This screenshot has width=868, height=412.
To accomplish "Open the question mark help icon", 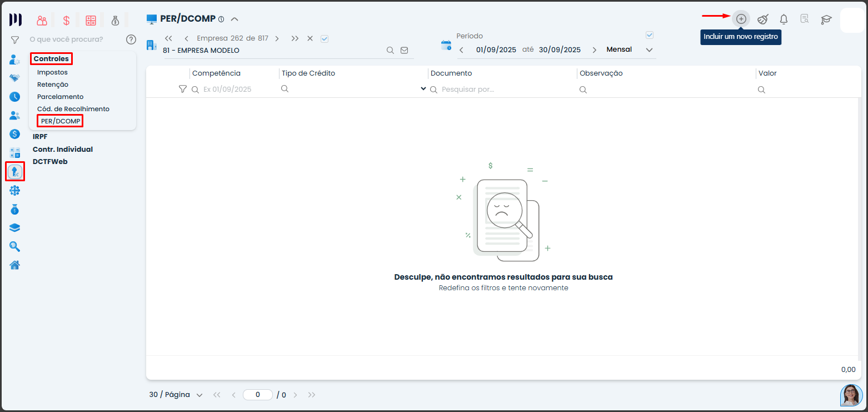I will point(131,39).
